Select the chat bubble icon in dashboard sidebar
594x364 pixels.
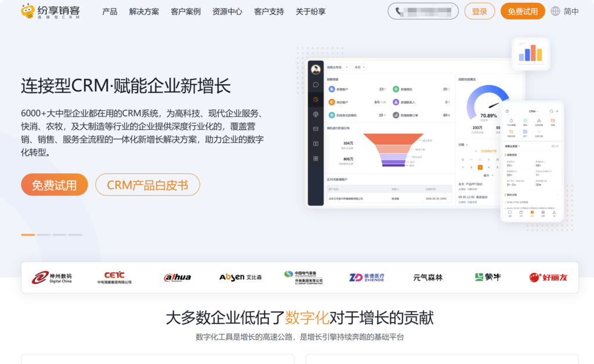coord(315,85)
